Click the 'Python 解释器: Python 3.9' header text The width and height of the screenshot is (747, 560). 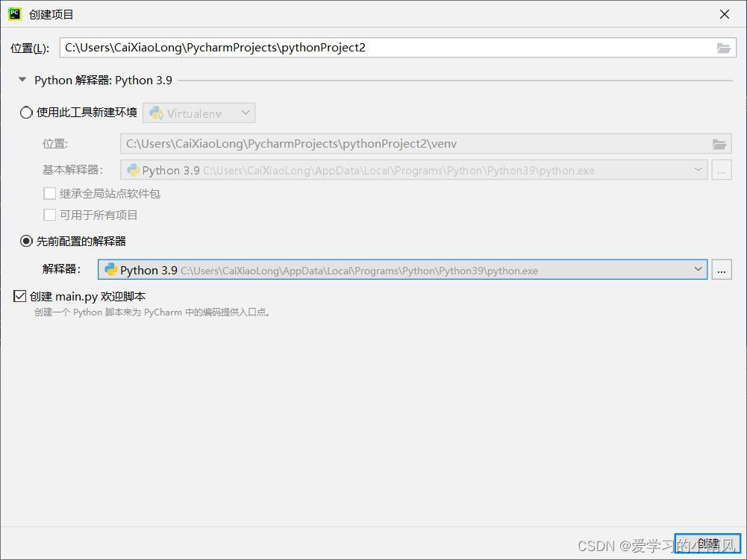(x=103, y=80)
